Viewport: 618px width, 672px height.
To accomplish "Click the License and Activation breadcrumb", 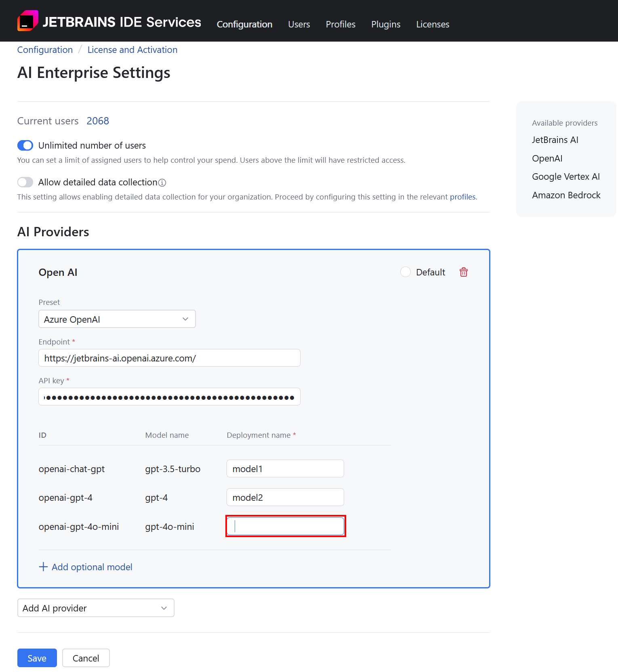I will (x=132, y=50).
